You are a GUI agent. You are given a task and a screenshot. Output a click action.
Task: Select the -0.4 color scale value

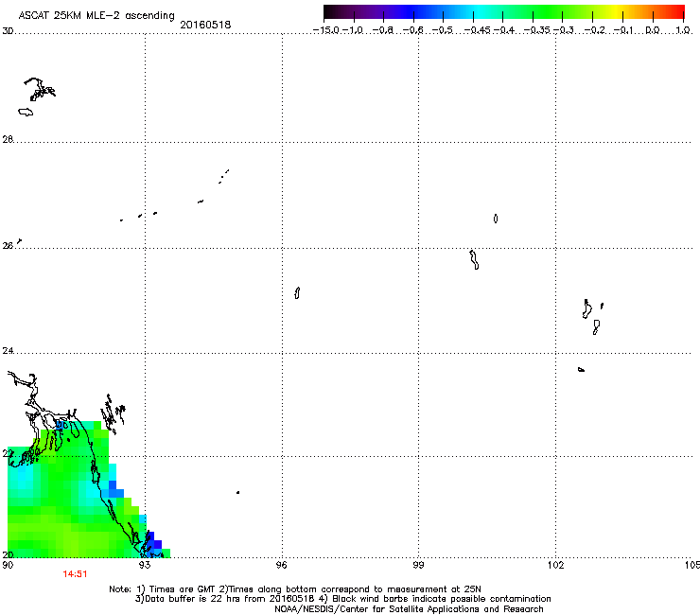(x=504, y=30)
